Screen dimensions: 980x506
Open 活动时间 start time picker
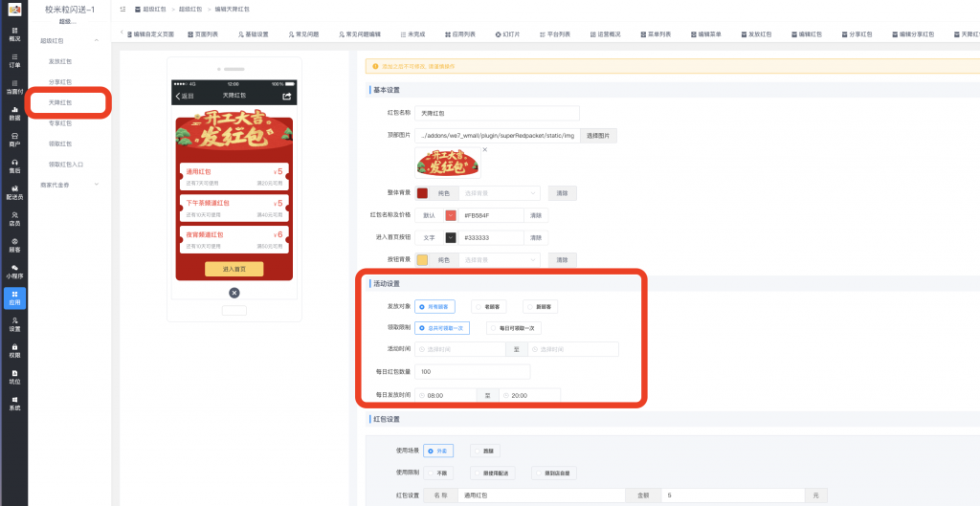tap(459, 349)
